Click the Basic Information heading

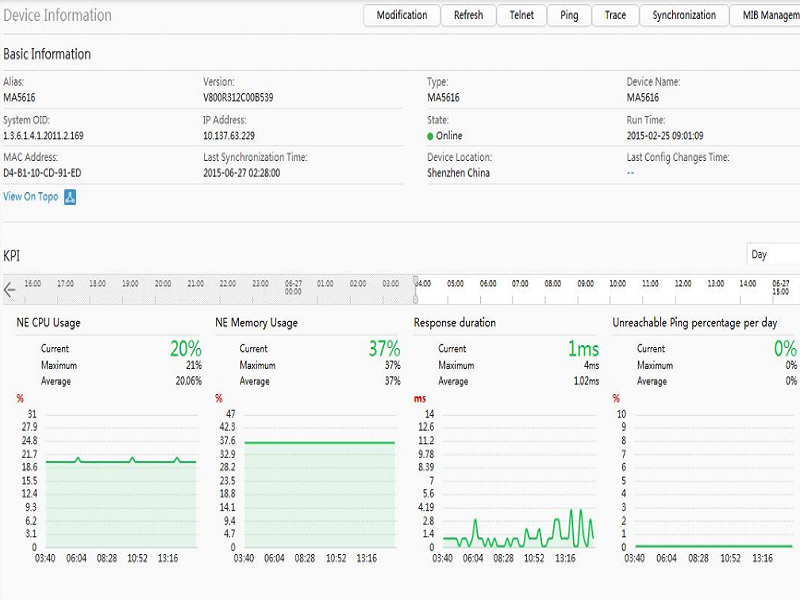(47, 54)
